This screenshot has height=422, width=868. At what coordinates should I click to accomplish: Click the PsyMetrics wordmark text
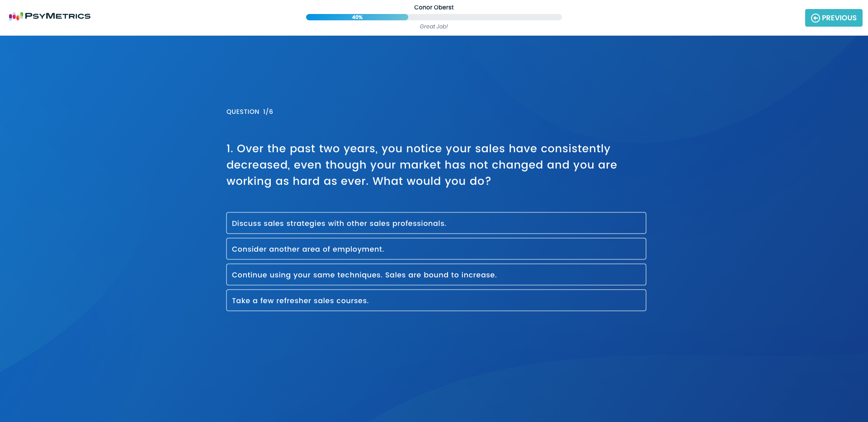(x=57, y=16)
